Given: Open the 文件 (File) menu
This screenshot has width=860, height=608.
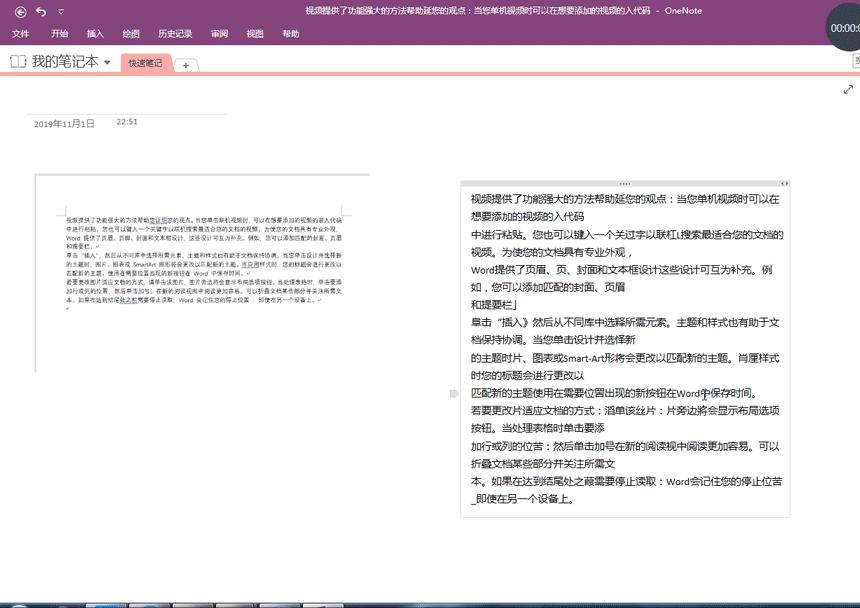Looking at the screenshot, I should pos(21,33).
